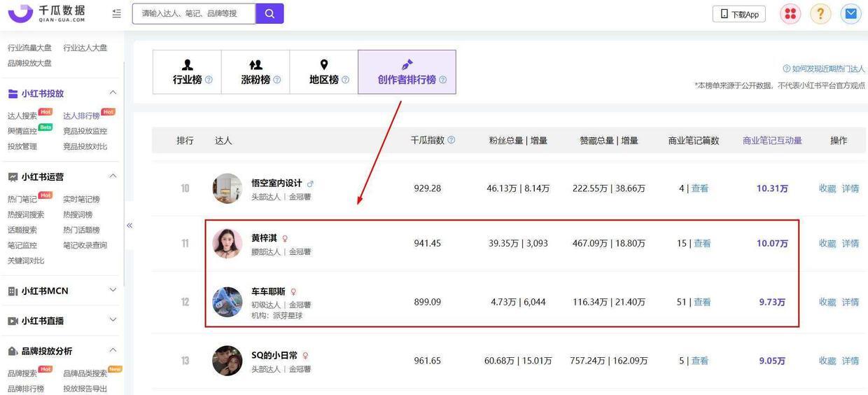Click 下载App button
The image size is (868, 395).
[x=739, y=14]
